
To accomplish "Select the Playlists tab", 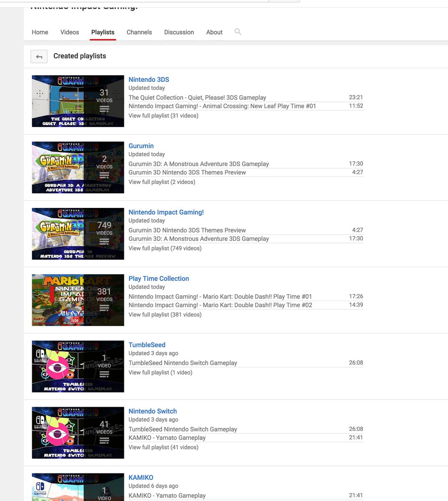I will pos(103,32).
